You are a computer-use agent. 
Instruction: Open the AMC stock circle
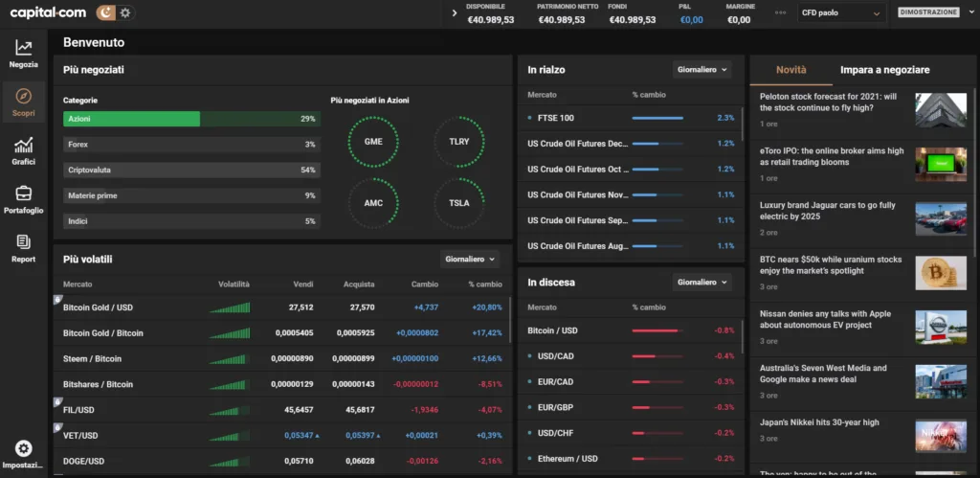pyautogui.click(x=373, y=203)
